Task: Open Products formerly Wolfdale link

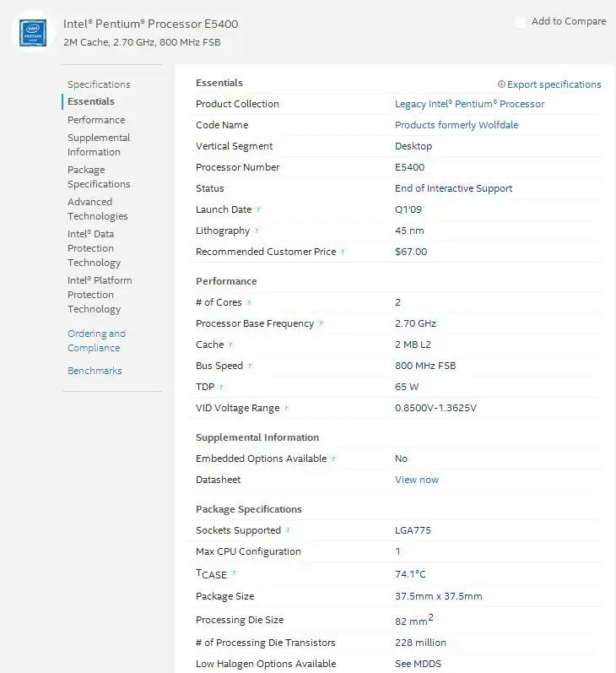Action: point(457,125)
